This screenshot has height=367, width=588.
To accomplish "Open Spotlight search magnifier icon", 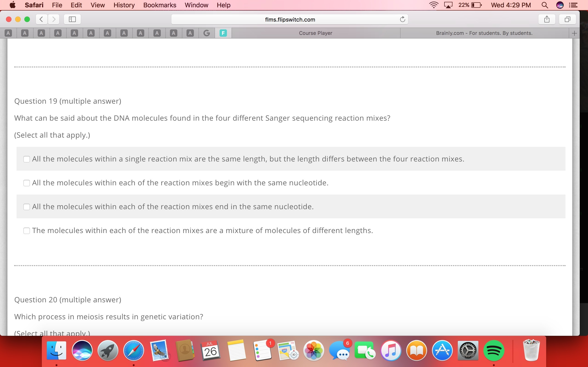I will click(545, 5).
